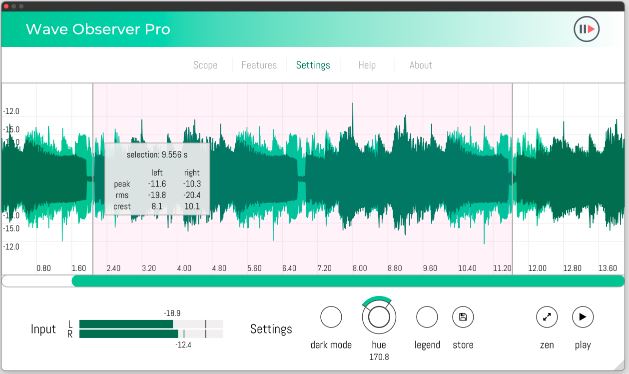Enter zen mode with expand arrows icon
The height and width of the screenshot is (374, 629).
[547, 317]
